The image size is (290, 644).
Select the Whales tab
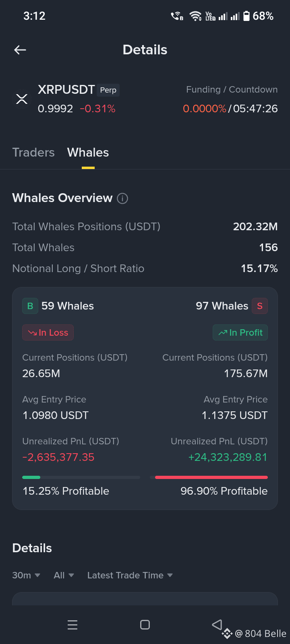tap(88, 153)
